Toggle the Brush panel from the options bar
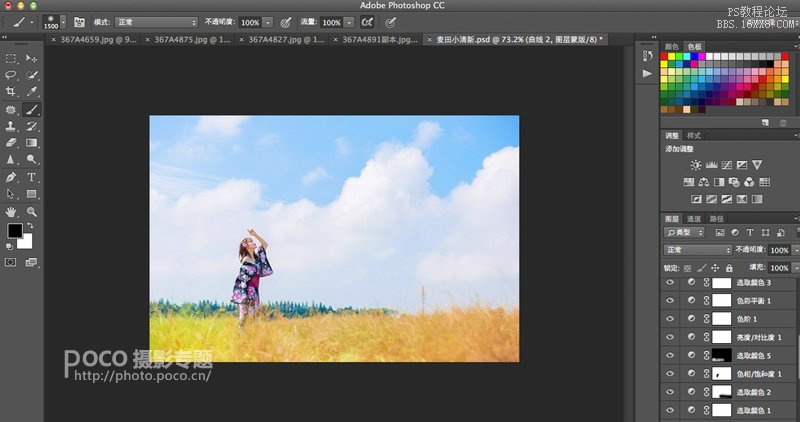 (x=79, y=22)
